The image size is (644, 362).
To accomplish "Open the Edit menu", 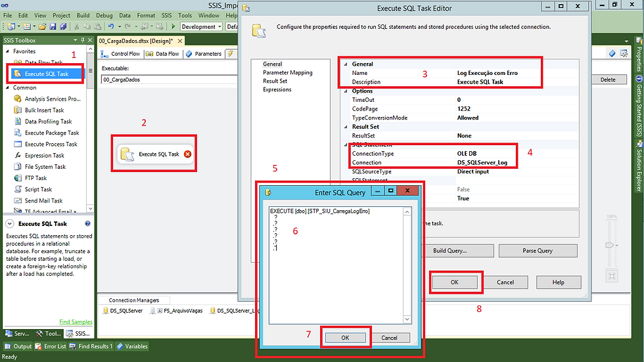I will 23,16.
